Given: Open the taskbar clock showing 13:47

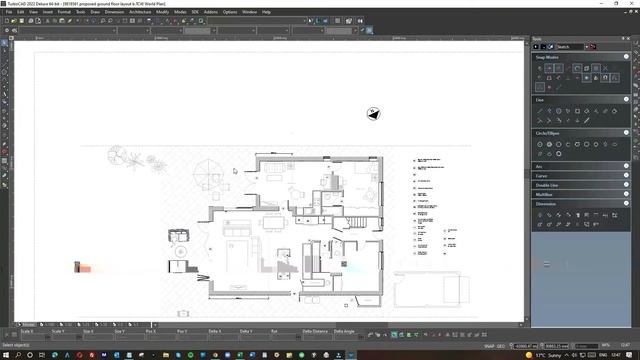Looking at the screenshot, I should (x=616, y=355).
